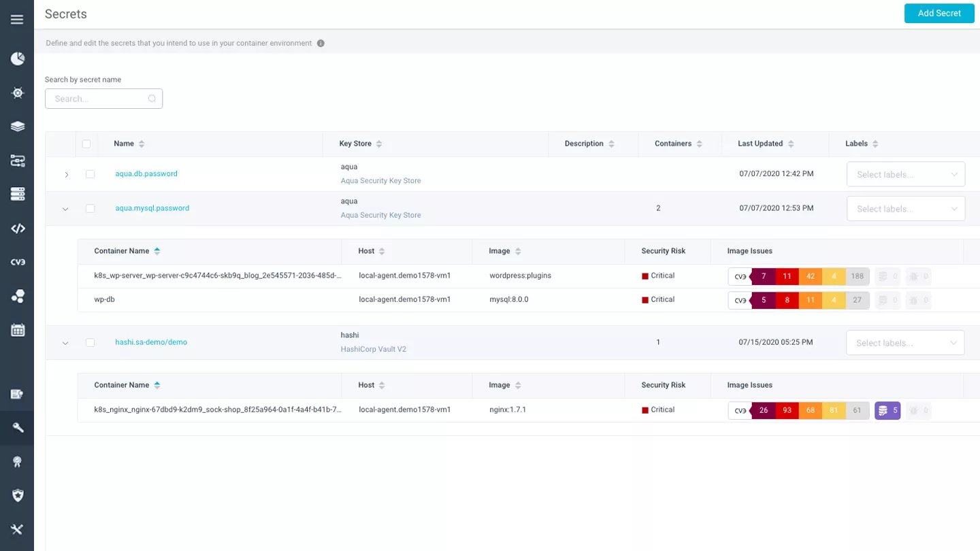Open the CVE vulnerabilities icon in sidebar
The image size is (980, 551).
(x=18, y=263)
